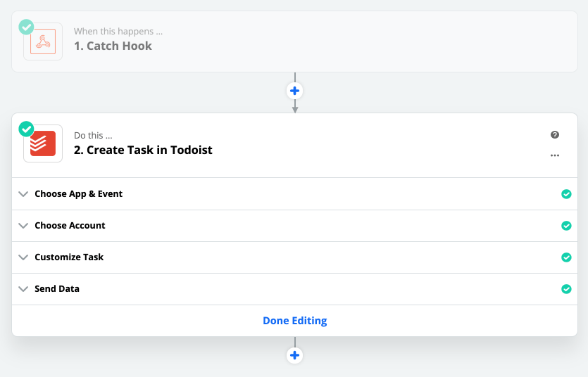The width and height of the screenshot is (588, 377).
Task: Open the three-dot step options menu
Action: coord(555,155)
